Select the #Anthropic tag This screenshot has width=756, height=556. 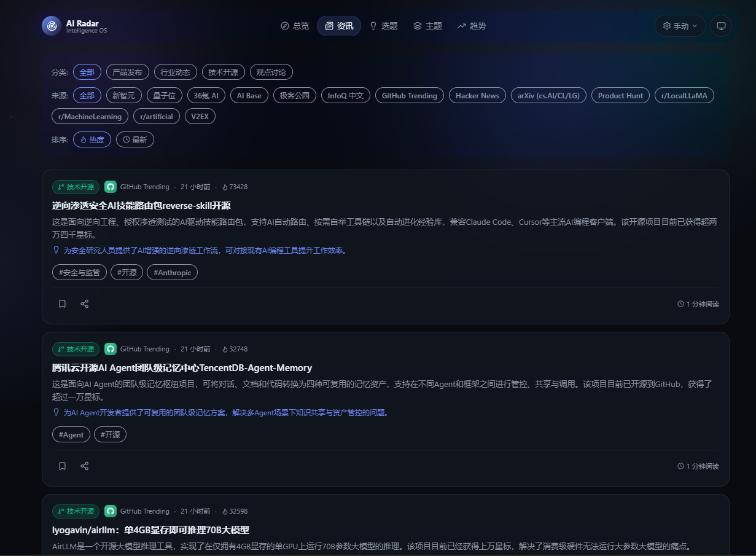point(172,272)
